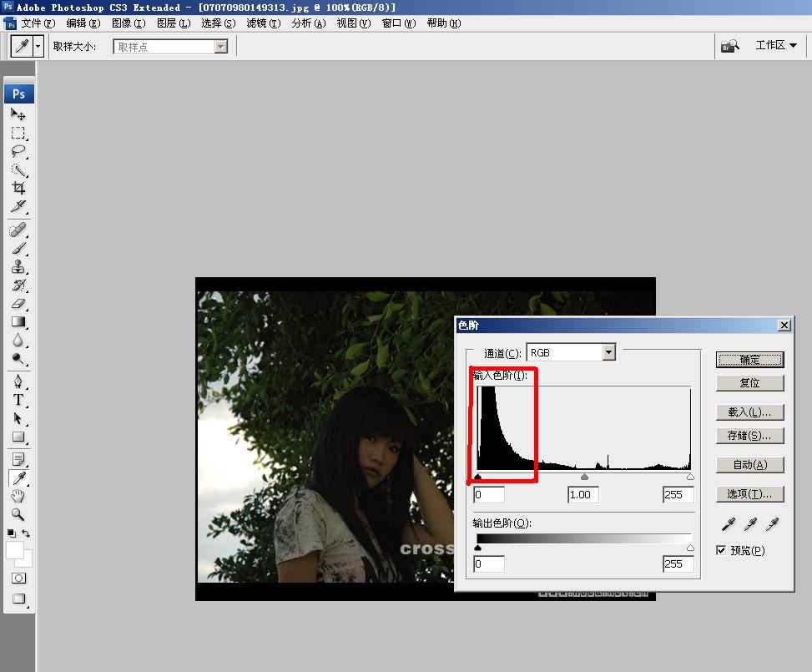Select the Type tool
Viewport: 812px width, 672px height.
tap(18, 400)
